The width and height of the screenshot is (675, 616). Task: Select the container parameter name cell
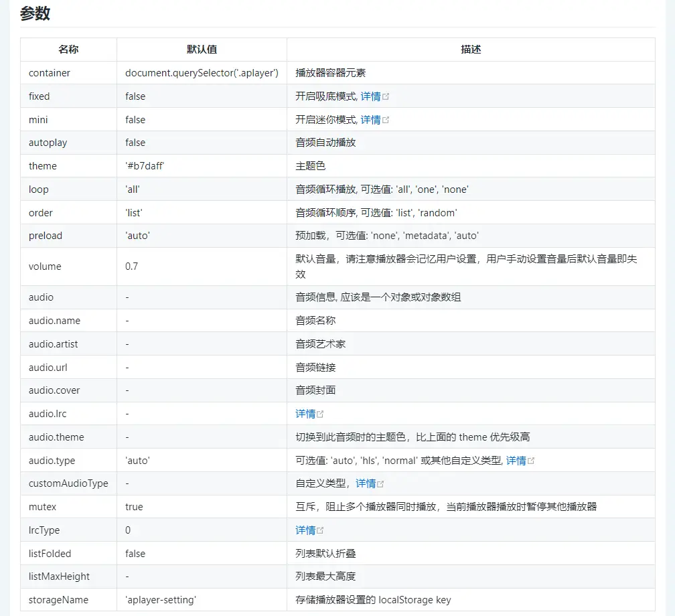pos(50,73)
